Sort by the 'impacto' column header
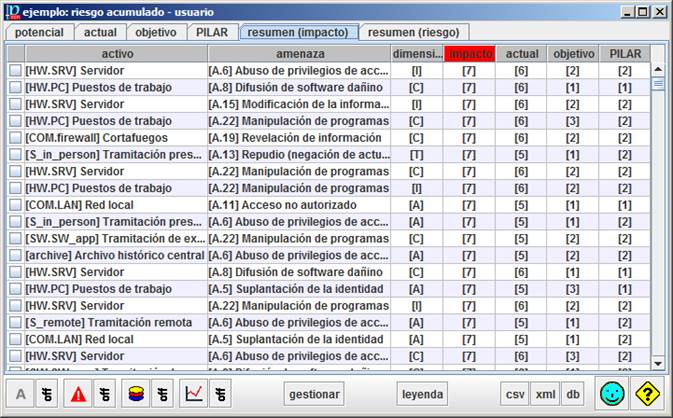The height and width of the screenshot is (418, 673). coord(469,53)
